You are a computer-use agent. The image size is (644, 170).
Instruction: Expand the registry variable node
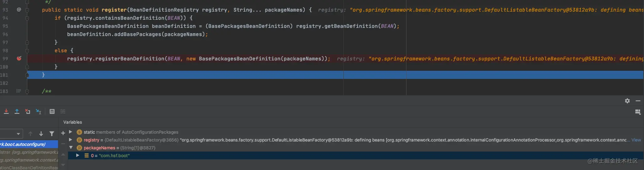(x=71, y=140)
